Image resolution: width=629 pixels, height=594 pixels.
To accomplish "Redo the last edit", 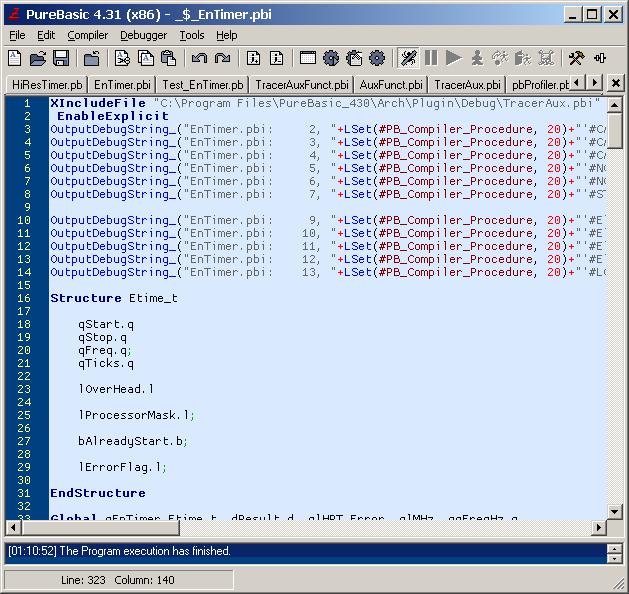I will pyautogui.click(x=222, y=58).
